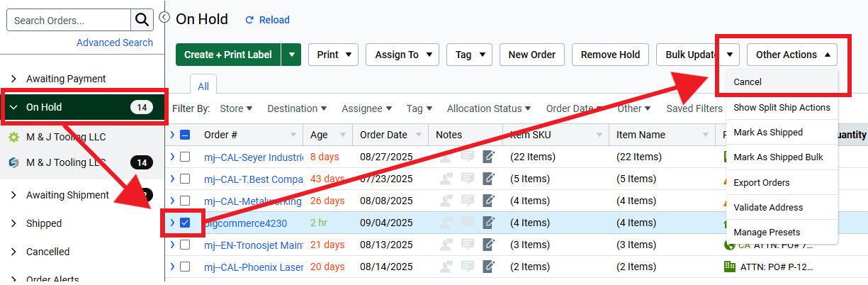Open the edit note icon for the 8 days order
This screenshot has width=868, height=285.
coord(489,157)
